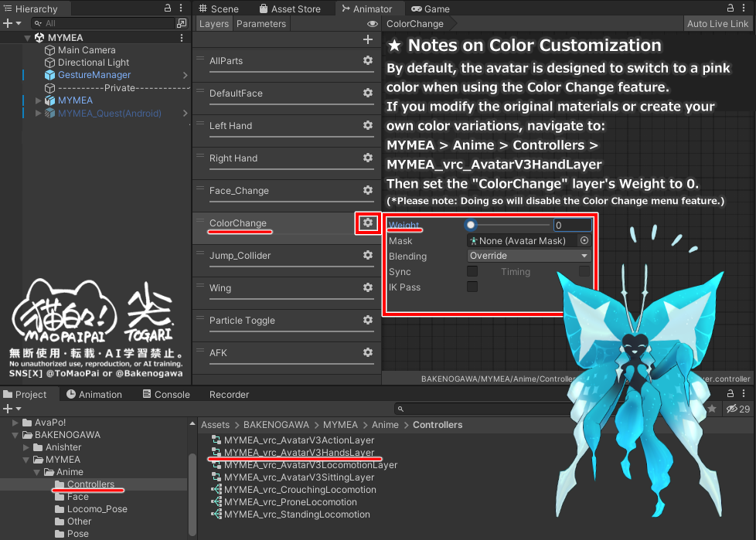Select the GestureManager prefab icon

point(49,75)
